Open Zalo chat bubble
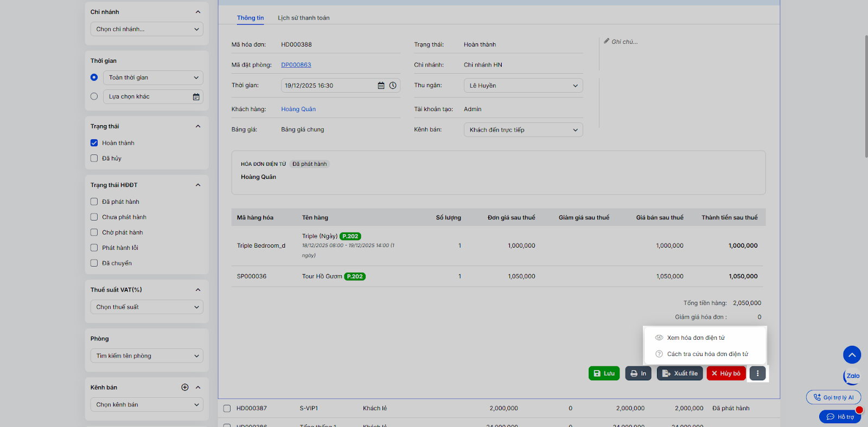The image size is (868, 427). point(852,376)
